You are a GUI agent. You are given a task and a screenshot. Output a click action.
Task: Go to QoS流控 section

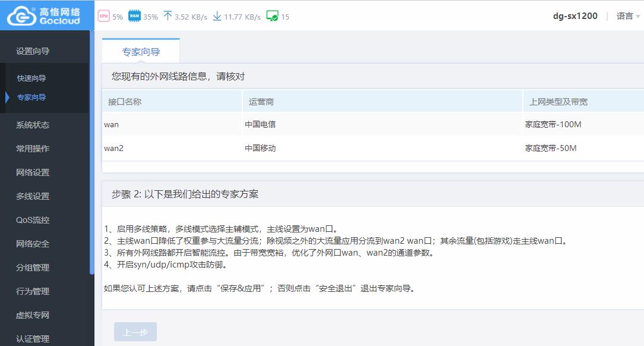click(x=33, y=220)
